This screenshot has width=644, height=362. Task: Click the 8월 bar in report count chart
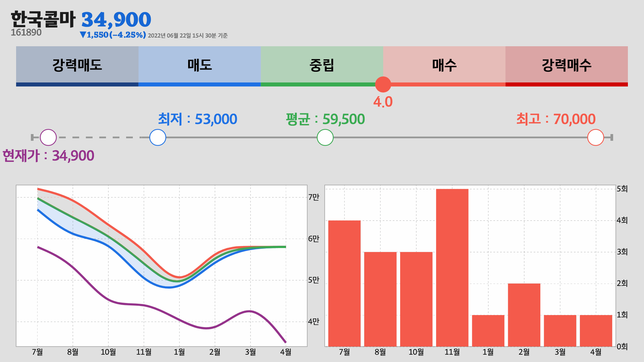380,299
